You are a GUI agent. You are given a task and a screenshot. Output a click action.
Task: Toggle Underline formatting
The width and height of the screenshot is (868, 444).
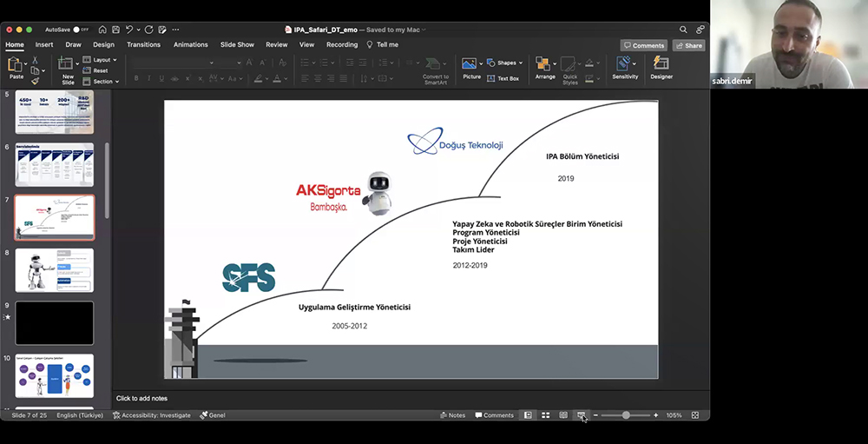tap(161, 79)
